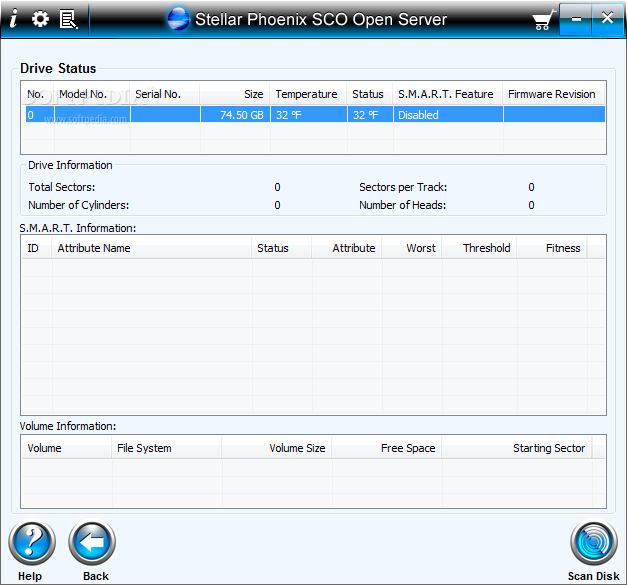Click the Help question mark button
The image size is (627, 585).
32,542
